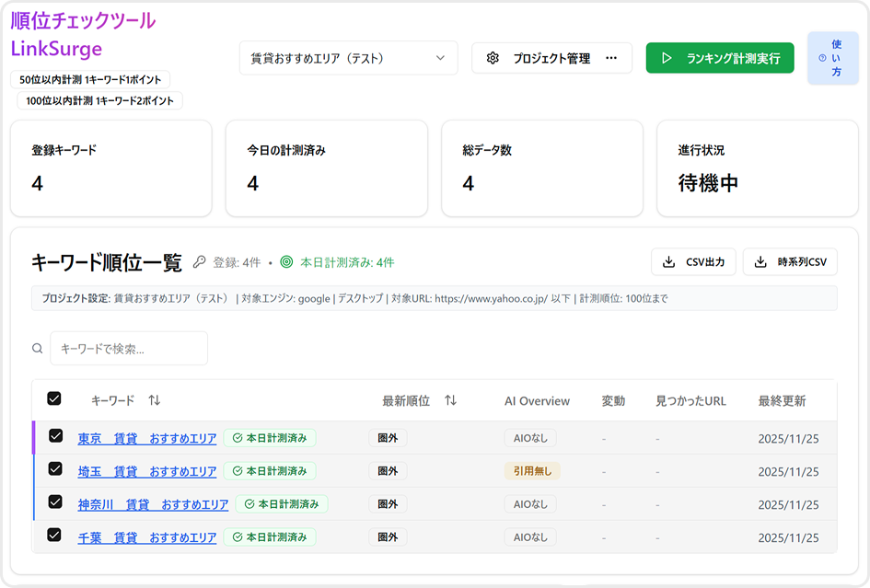Uncheck the 千葉 賃貸 おすすめエリア row checkbox
This screenshot has height=588, width=870.
pyautogui.click(x=54, y=535)
